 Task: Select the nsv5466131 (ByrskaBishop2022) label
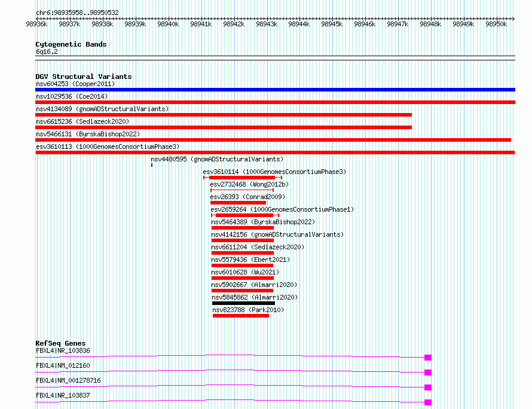click(88, 134)
